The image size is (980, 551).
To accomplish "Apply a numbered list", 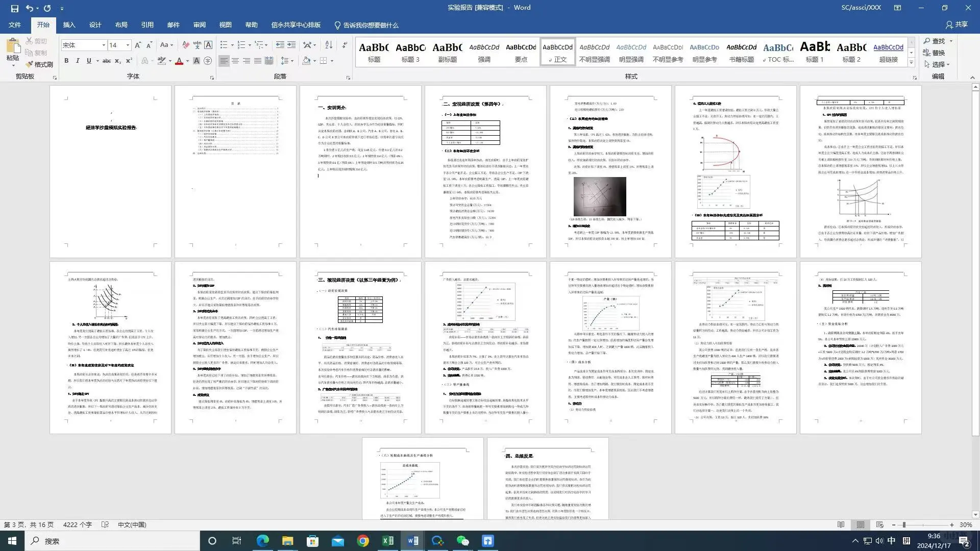I will pyautogui.click(x=241, y=45).
